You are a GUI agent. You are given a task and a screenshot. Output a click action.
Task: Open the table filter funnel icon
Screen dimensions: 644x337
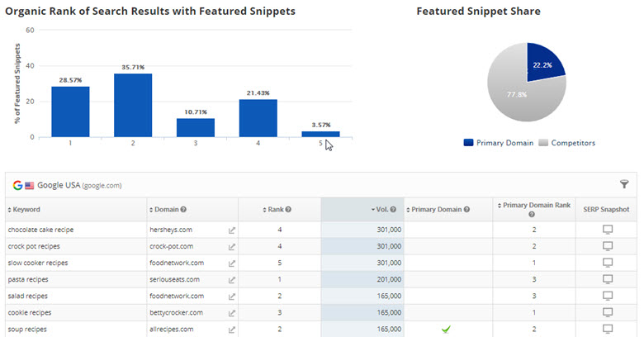click(x=624, y=185)
